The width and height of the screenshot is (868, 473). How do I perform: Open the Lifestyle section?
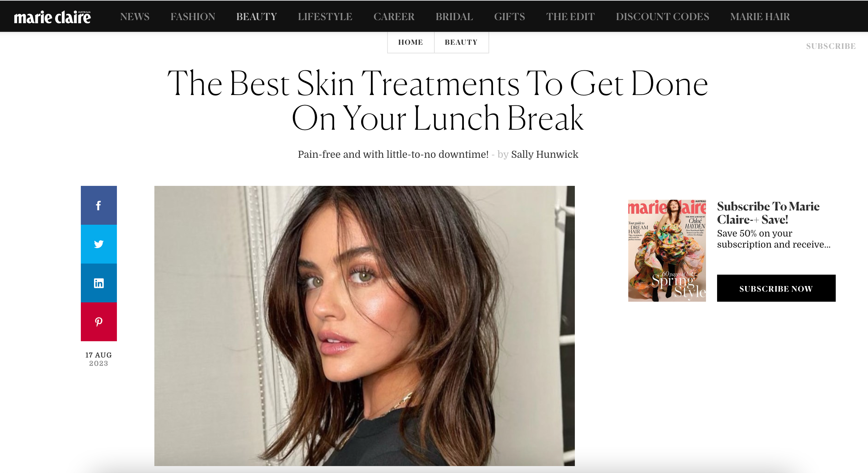(x=325, y=17)
